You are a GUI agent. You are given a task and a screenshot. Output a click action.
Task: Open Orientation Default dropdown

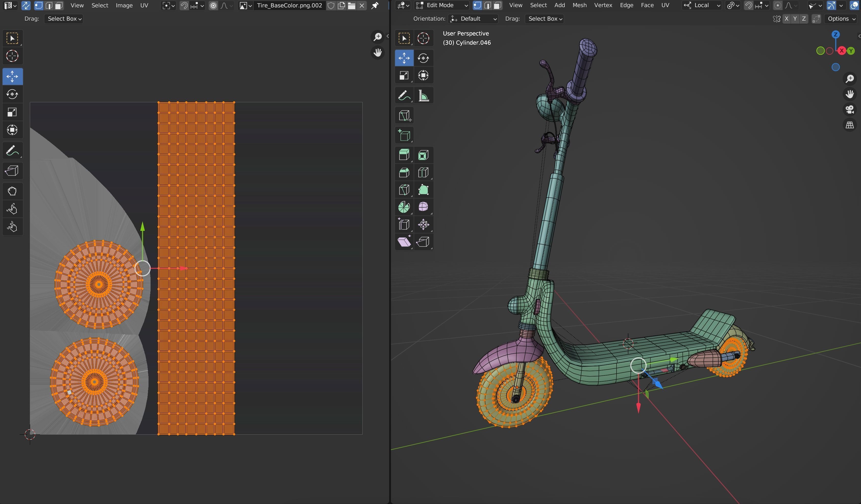click(x=473, y=19)
